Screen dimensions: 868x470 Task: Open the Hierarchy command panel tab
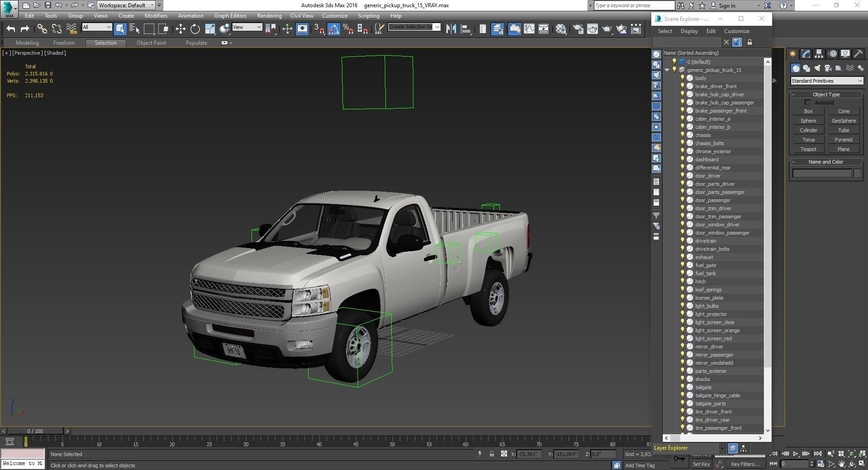(x=819, y=54)
